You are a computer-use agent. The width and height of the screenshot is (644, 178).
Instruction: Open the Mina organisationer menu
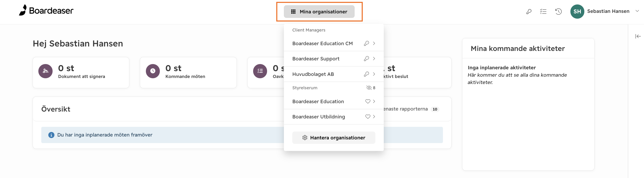319,12
